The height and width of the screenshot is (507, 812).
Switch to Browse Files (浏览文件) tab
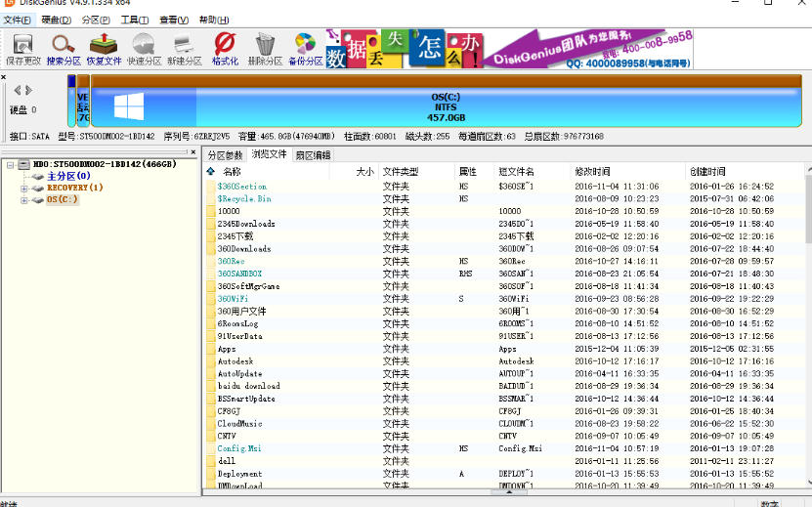click(x=270, y=154)
